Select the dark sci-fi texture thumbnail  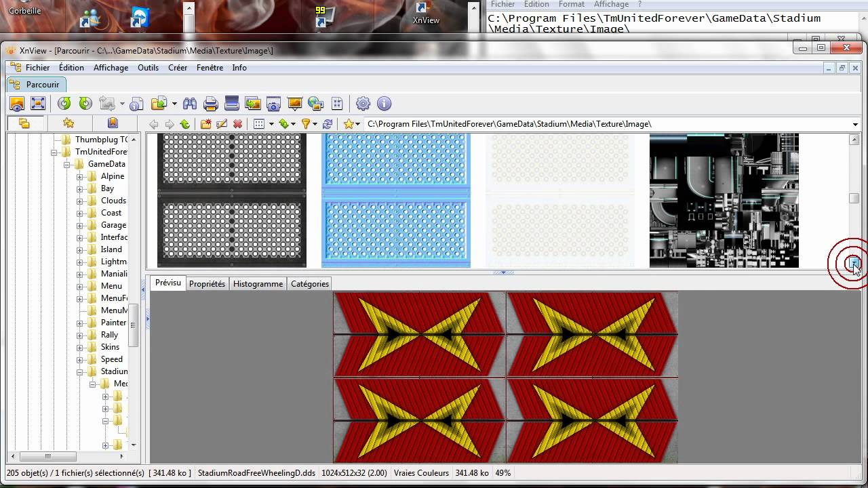724,201
